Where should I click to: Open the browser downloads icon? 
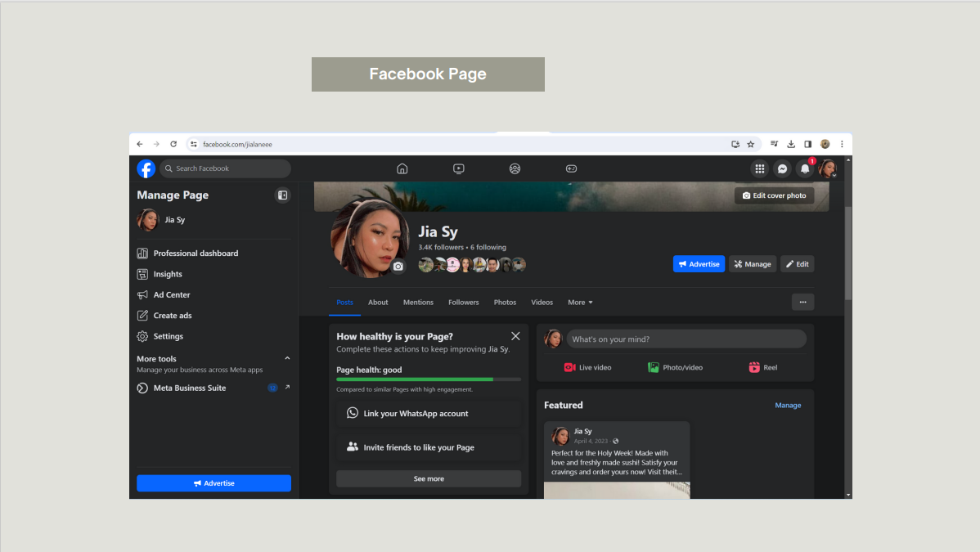[791, 145]
